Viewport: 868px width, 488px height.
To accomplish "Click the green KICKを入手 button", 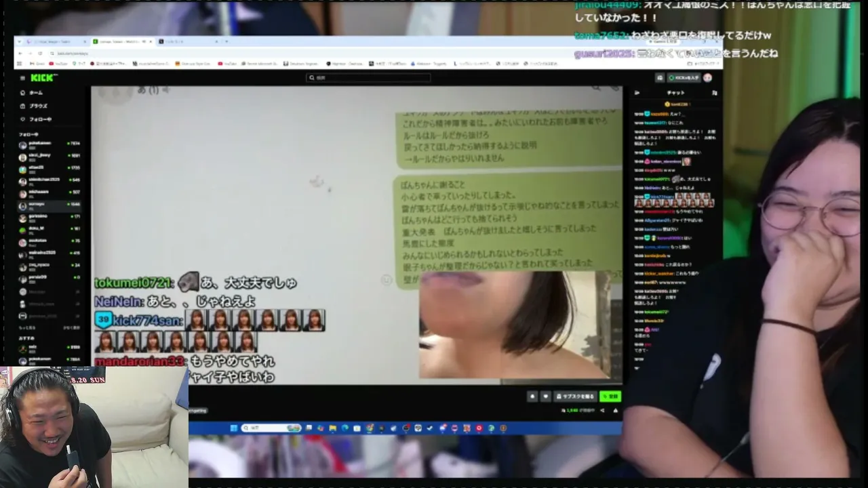I will [x=684, y=78].
